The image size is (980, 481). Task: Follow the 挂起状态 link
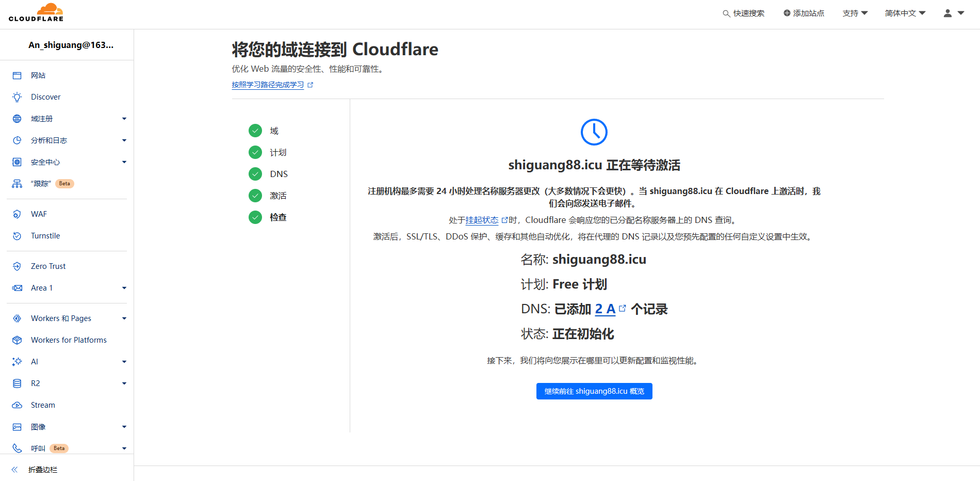click(x=482, y=220)
